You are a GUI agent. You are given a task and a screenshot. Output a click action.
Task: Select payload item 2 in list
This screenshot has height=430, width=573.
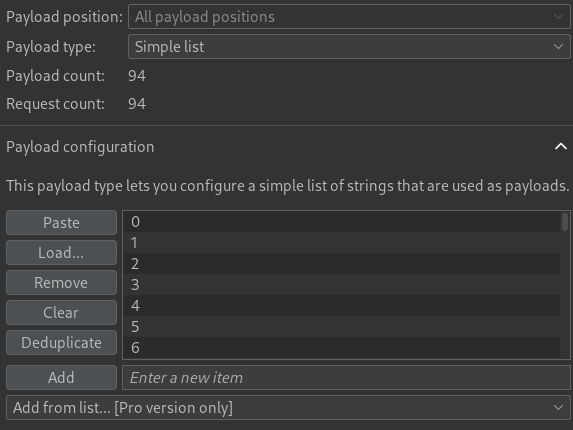[341, 263]
